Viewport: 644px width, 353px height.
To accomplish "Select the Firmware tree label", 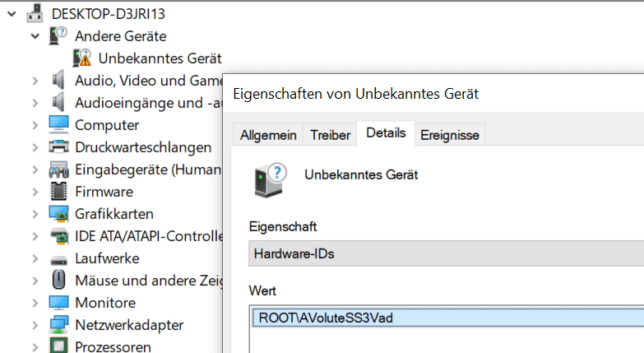I will coord(104,191).
